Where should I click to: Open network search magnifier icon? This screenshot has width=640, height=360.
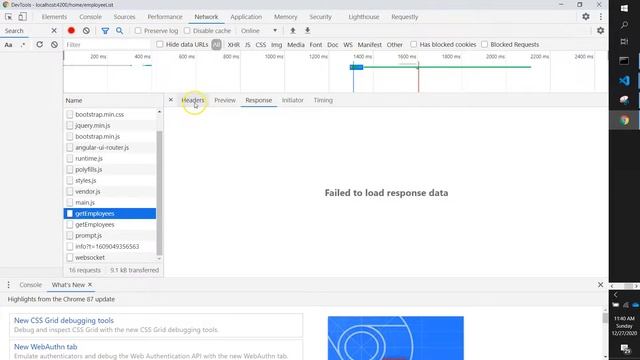coord(119,31)
